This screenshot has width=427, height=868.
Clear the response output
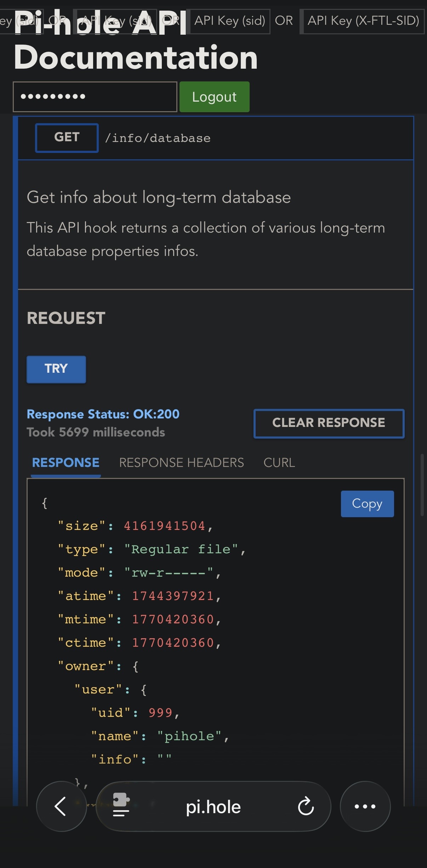point(329,423)
